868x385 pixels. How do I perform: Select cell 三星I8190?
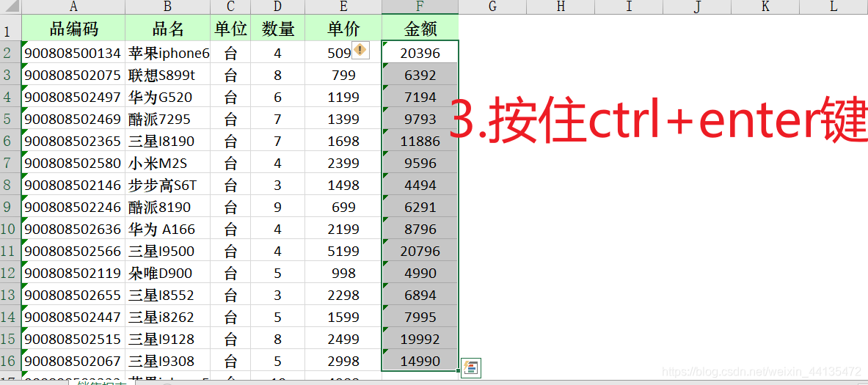coord(168,141)
